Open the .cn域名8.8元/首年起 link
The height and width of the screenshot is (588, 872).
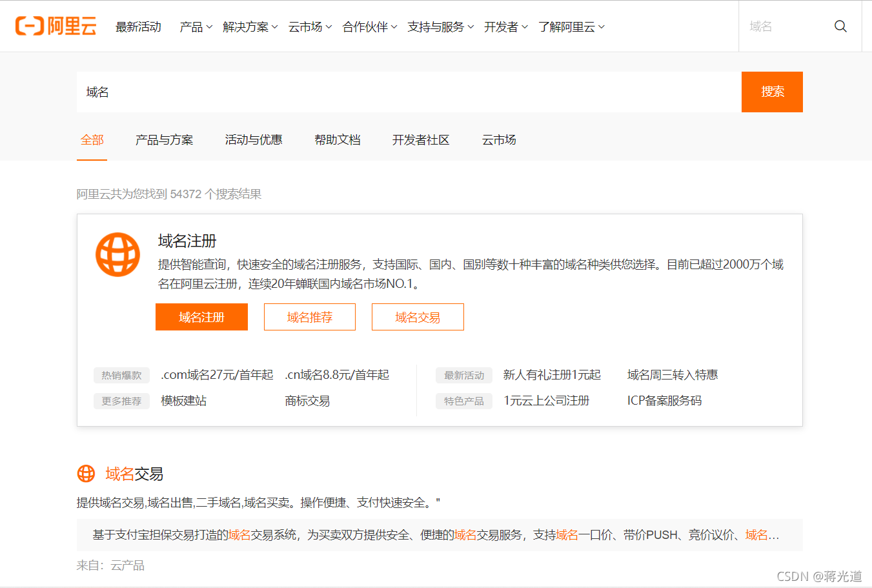point(337,375)
